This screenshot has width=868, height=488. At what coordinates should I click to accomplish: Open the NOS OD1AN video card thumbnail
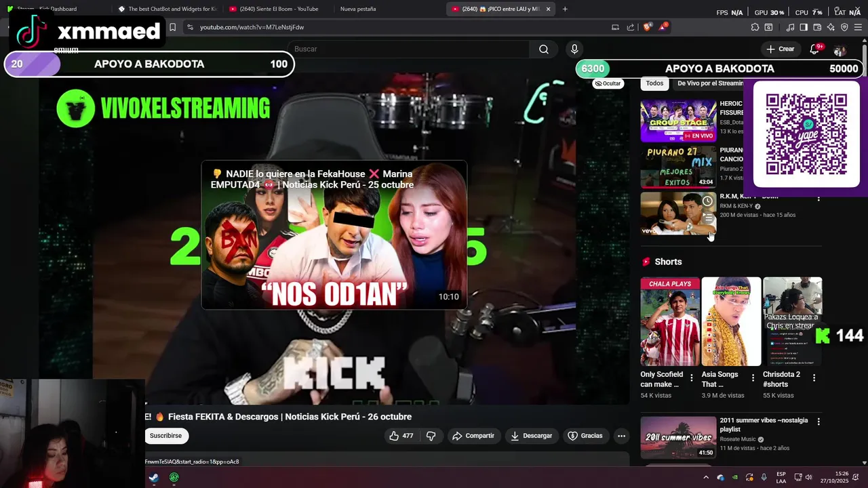pos(334,235)
